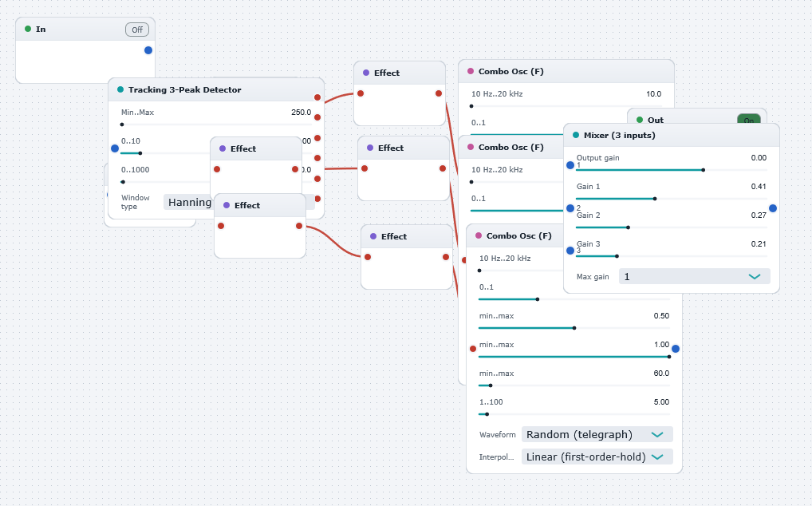
Task: Click the In node's blue output port
Action: 148,50
